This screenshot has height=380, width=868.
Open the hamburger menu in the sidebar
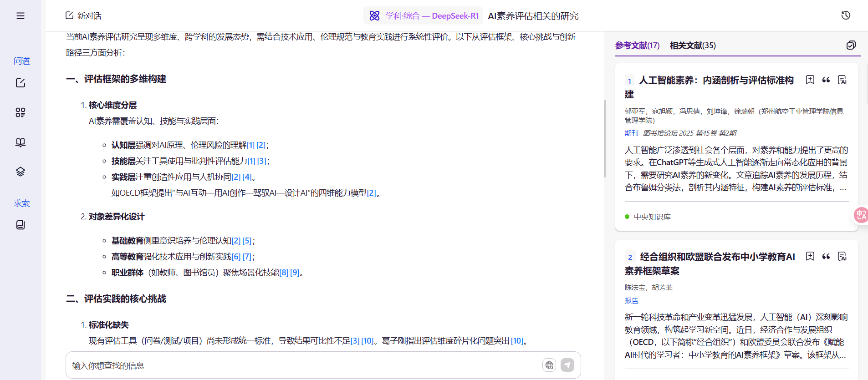click(x=20, y=16)
